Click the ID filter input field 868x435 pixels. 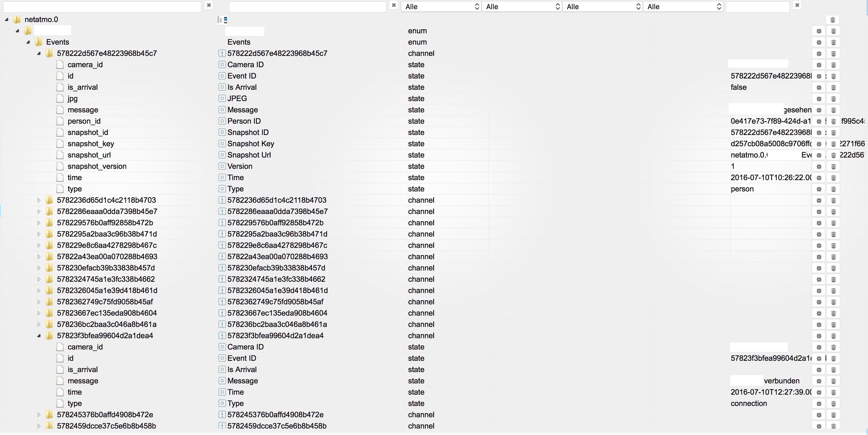[102, 6]
